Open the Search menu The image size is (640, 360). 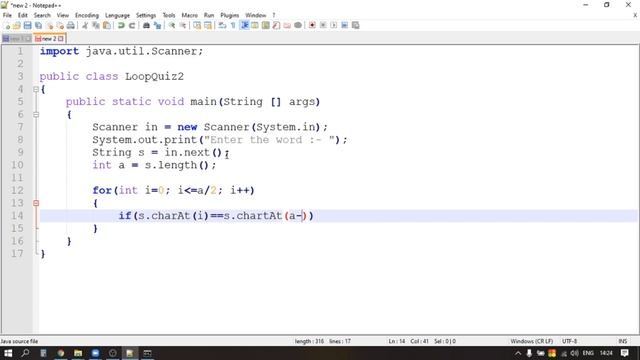[42, 15]
